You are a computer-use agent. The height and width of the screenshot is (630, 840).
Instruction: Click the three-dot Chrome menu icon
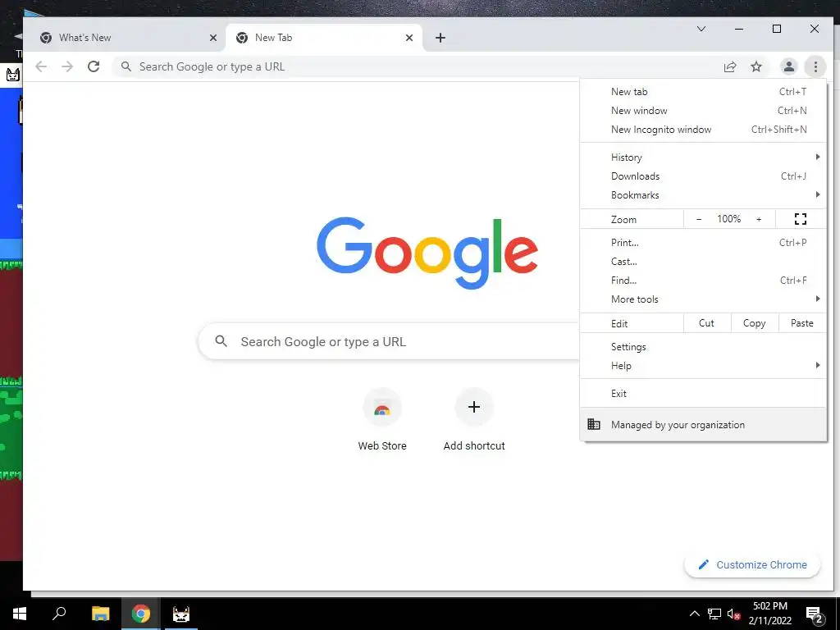(x=815, y=66)
